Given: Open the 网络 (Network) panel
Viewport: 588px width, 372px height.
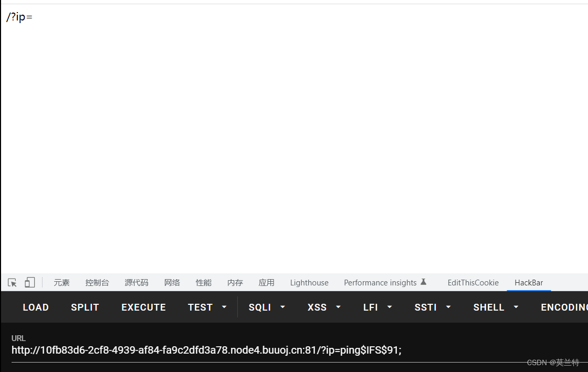Looking at the screenshot, I should pos(172,282).
